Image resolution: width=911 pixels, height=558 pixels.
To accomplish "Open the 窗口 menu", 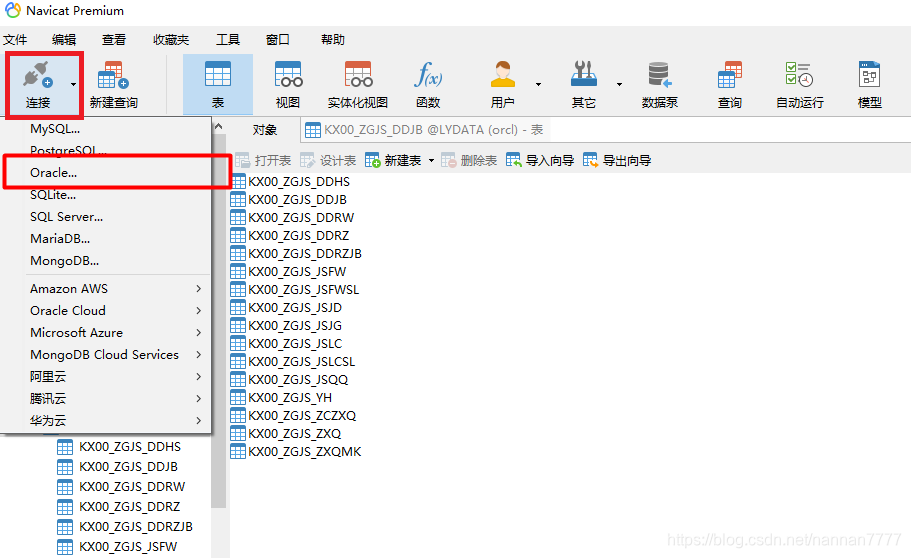I will pos(278,40).
